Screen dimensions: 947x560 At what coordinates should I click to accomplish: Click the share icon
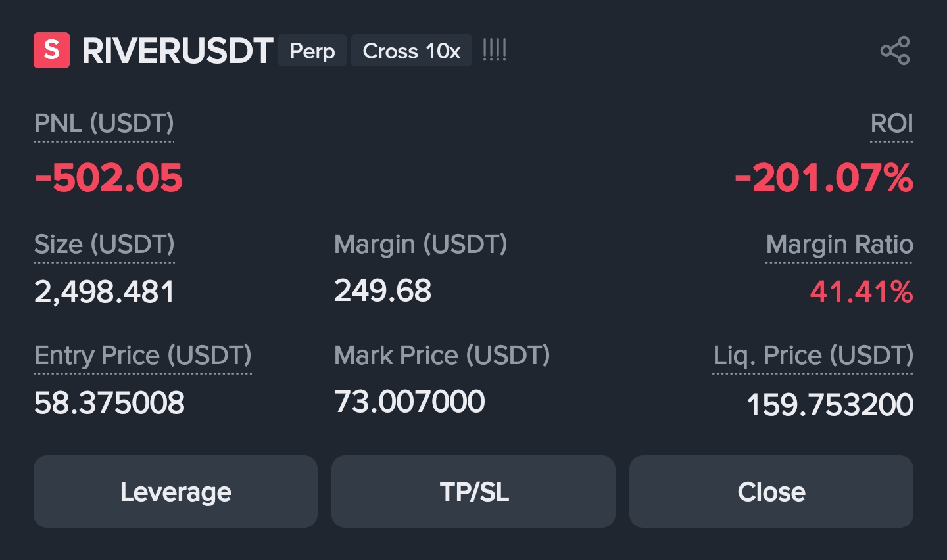tap(894, 51)
